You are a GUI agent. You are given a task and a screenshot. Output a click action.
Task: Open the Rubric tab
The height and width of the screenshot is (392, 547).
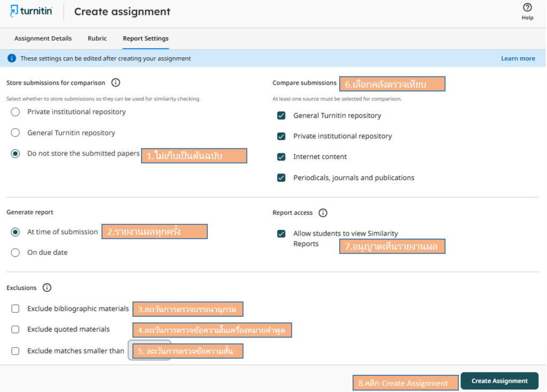coord(97,38)
